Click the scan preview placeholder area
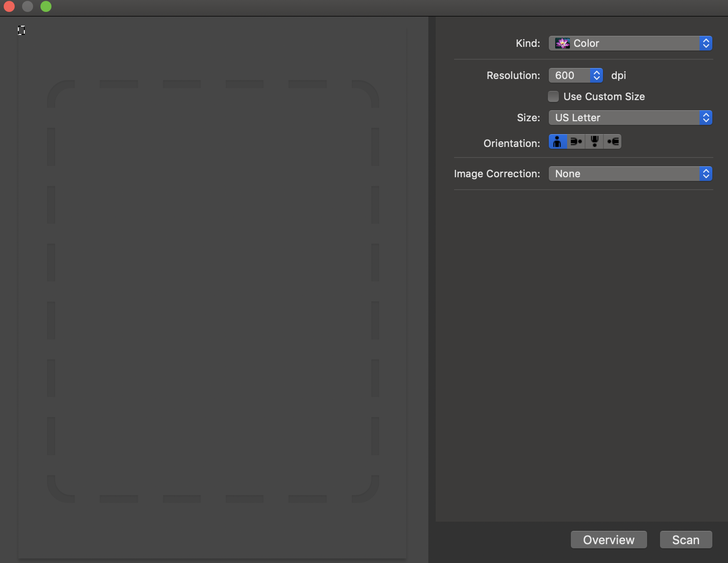Screen dimensions: 728x563 click(213, 291)
